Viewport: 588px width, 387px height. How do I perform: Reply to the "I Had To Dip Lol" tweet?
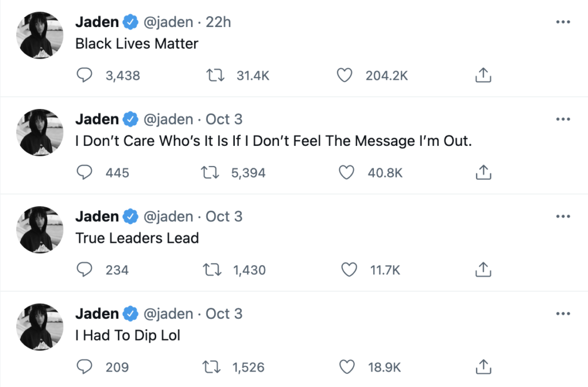pos(84,366)
